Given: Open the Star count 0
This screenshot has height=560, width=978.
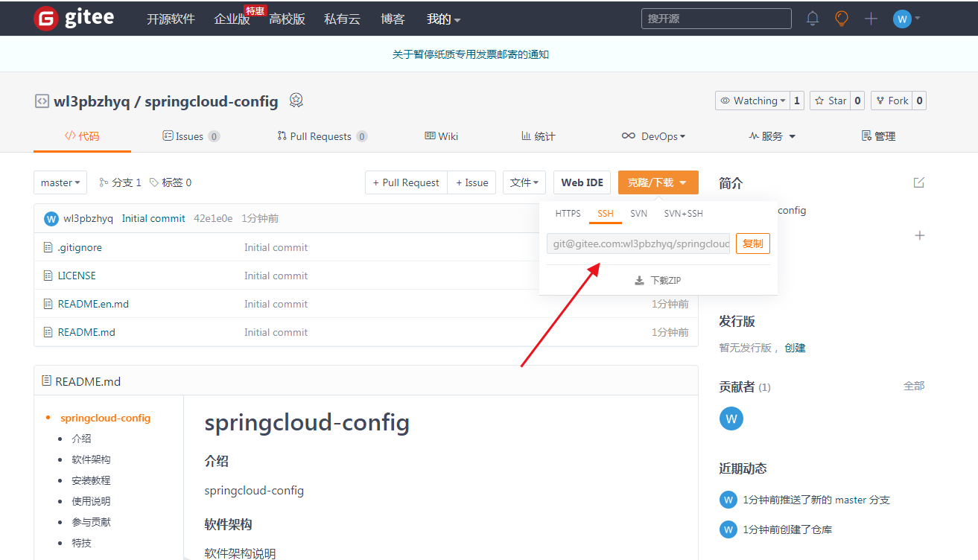Looking at the screenshot, I should coord(857,101).
